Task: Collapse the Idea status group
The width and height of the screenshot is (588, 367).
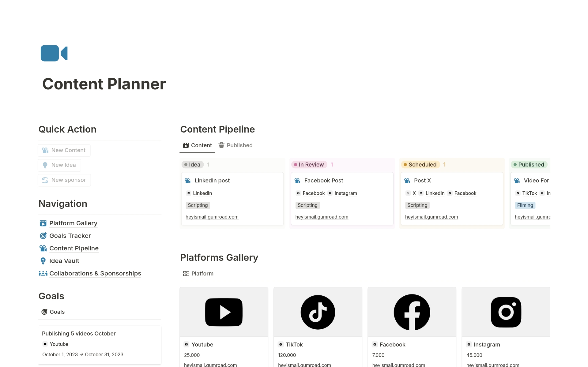Action: (x=192, y=164)
